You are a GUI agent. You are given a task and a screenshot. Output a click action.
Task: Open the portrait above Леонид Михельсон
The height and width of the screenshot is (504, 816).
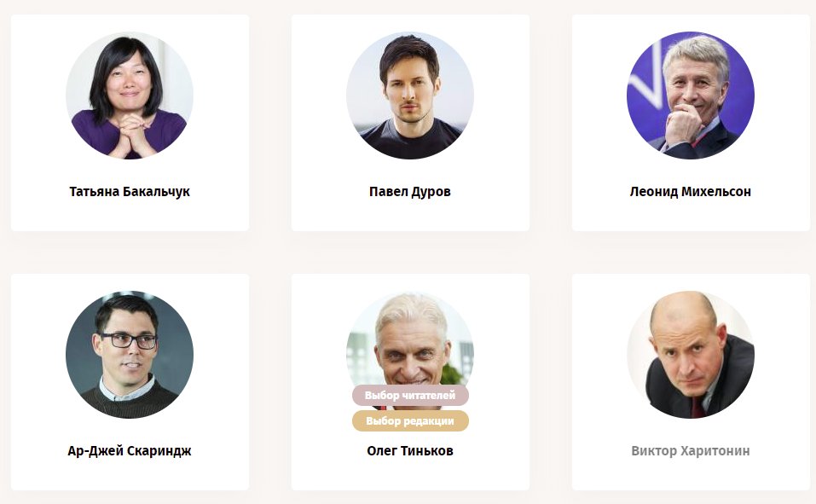click(691, 96)
